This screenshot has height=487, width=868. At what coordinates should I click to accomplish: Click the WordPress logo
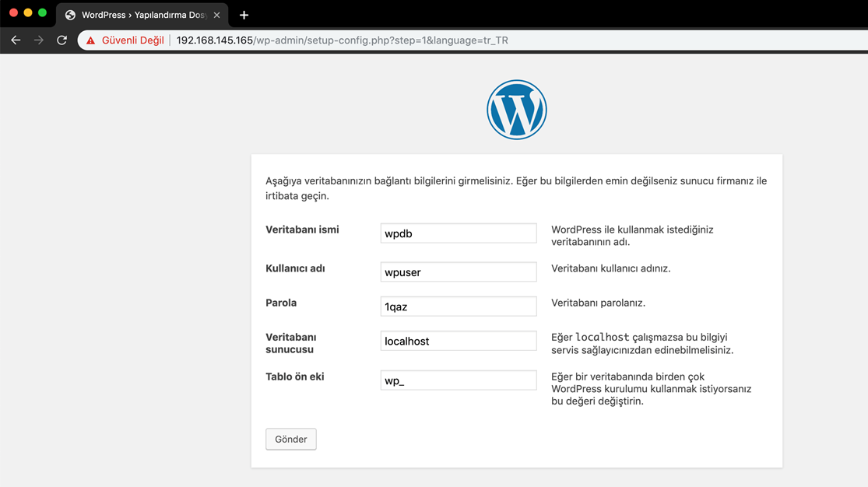pyautogui.click(x=516, y=110)
